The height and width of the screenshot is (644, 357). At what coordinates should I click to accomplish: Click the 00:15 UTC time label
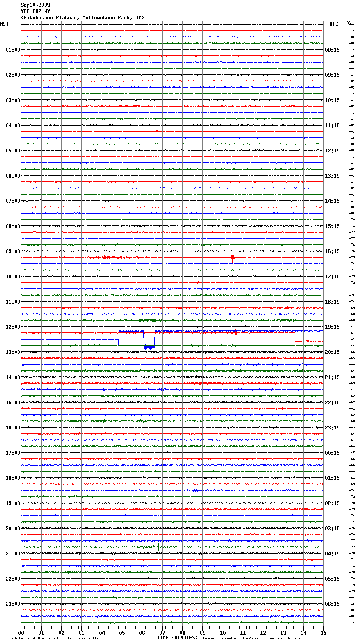[x=332, y=453]
